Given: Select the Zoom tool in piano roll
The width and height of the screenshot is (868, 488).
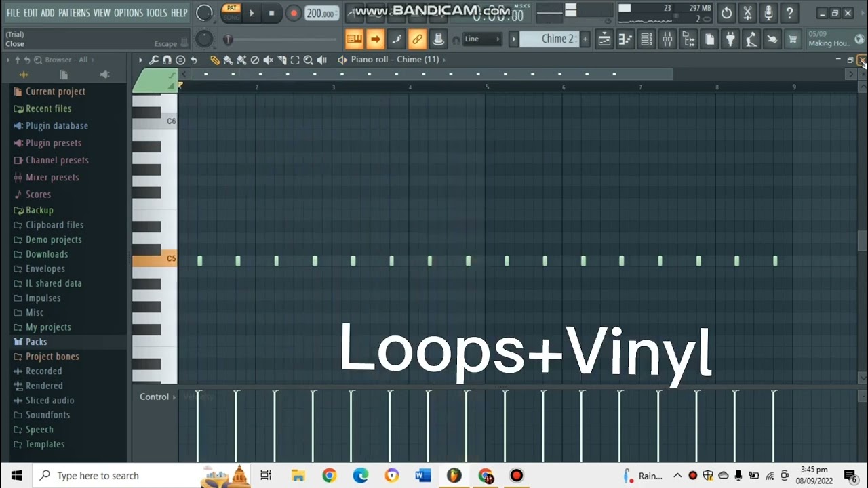Looking at the screenshot, I should [309, 60].
